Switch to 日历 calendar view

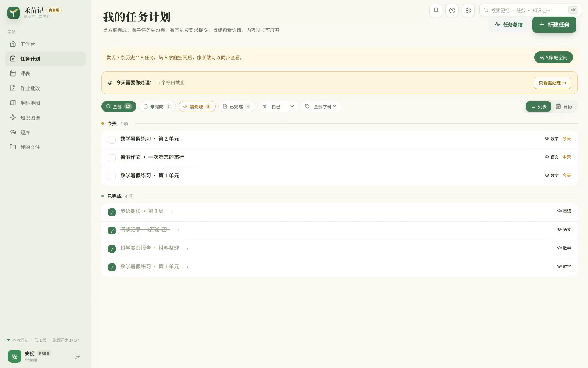[564, 106]
